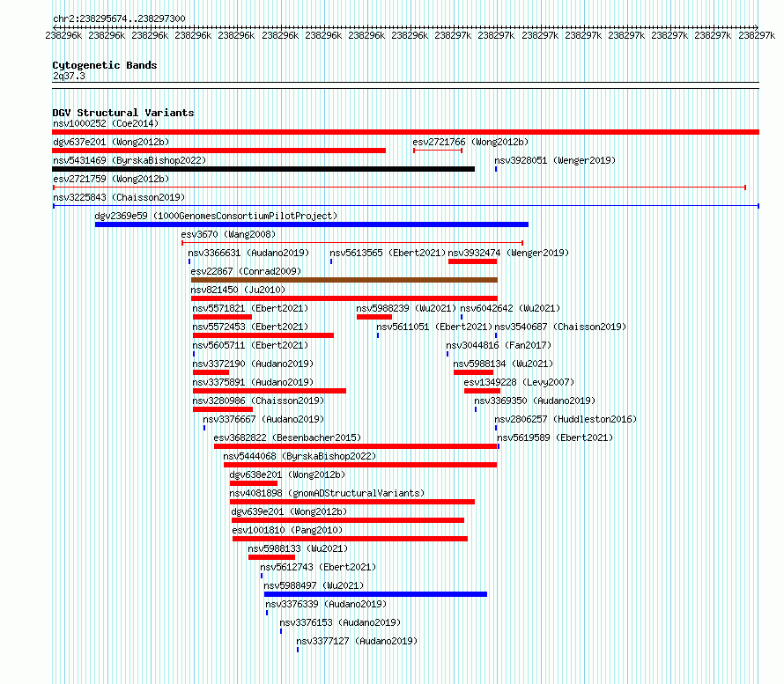Select nsv3372190 (Audano2019) variant
784x684 pixels.
253,364
